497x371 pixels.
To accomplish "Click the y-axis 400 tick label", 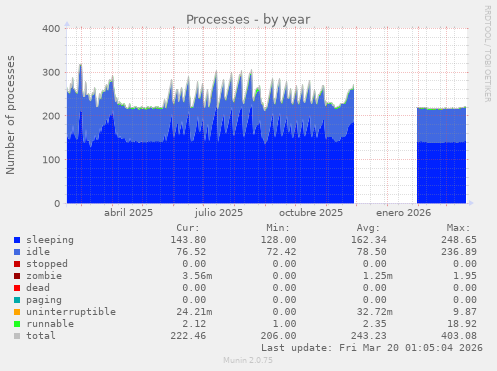I will tap(51, 28).
